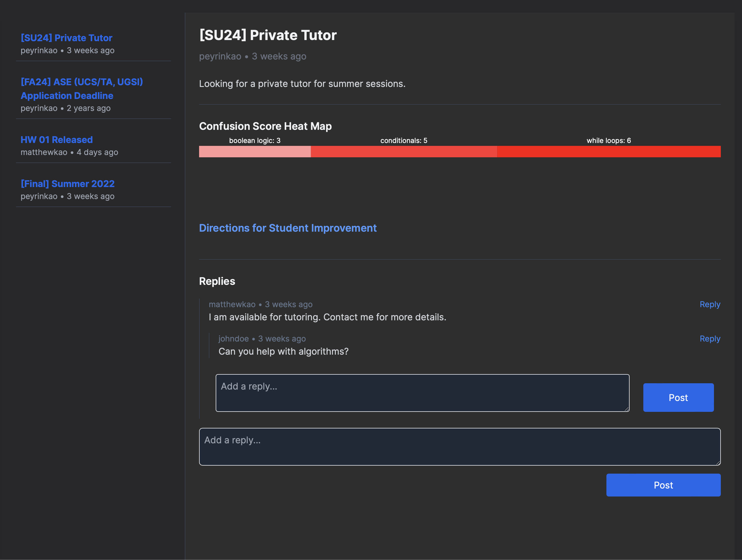Click the [SU24] Private Tutor main heading
Image resolution: width=742 pixels, height=560 pixels.
click(268, 35)
